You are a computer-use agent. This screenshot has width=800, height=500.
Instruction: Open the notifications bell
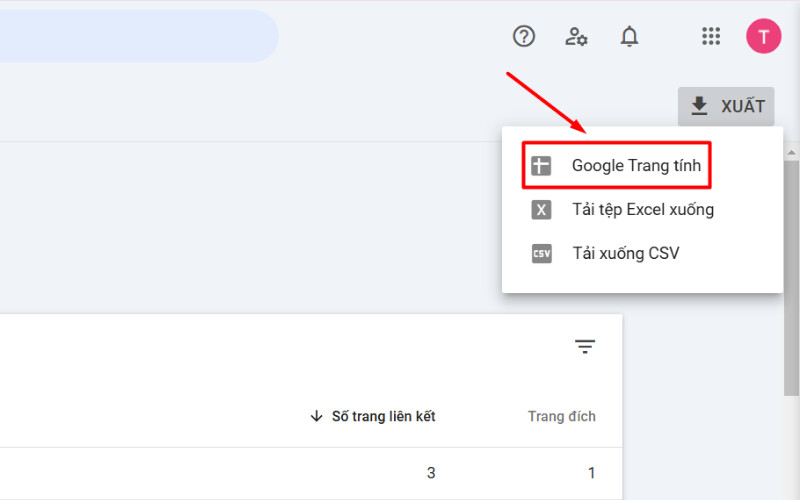(x=629, y=36)
